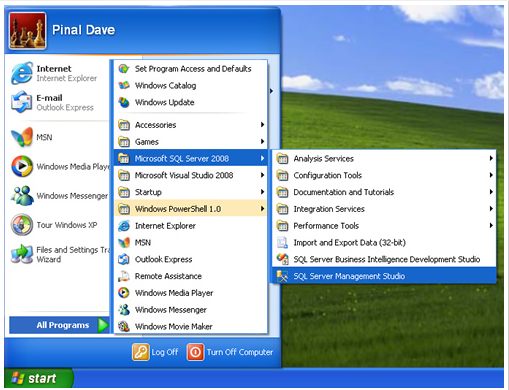The height and width of the screenshot is (390, 509).
Task: Click the Log Off button
Action: pos(155,352)
